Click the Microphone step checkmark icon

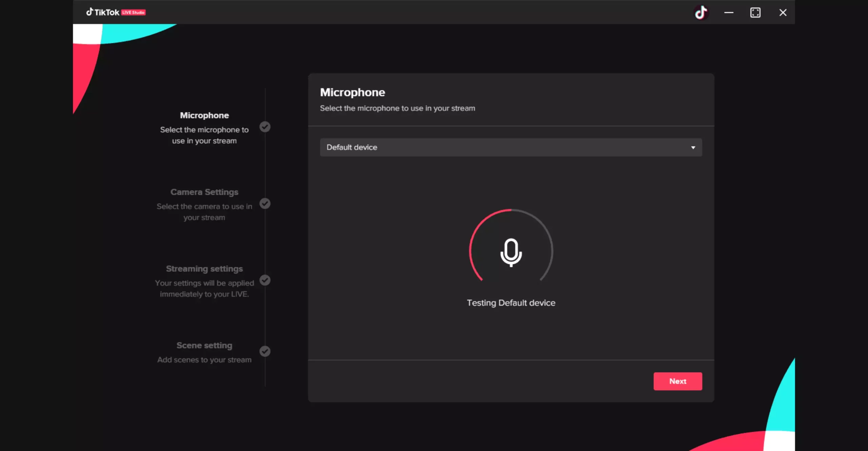[x=265, y=127]
